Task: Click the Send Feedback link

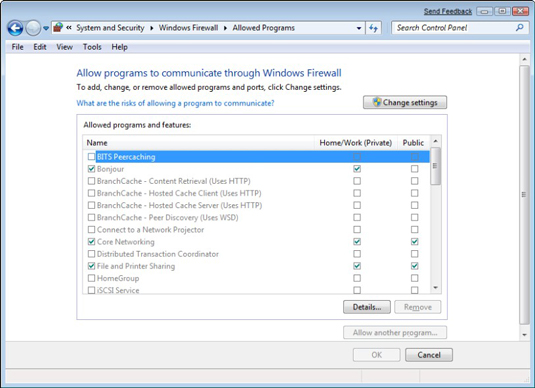Action: coord(448,11)
